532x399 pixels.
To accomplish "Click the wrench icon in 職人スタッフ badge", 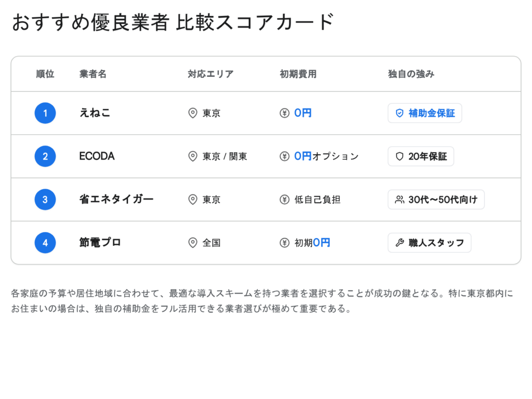I will [400, 243].
